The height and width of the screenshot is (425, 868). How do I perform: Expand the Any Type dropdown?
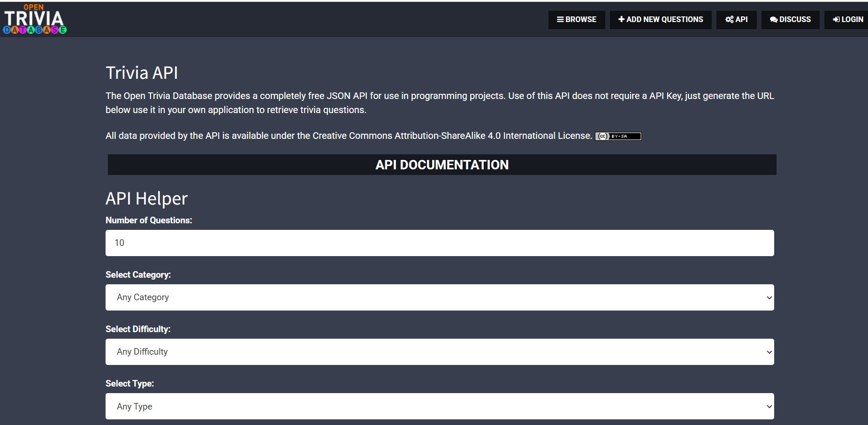click(440, 406)
